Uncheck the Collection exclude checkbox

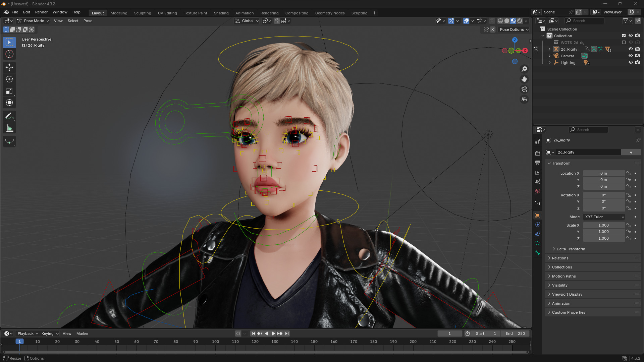(624, 36)
